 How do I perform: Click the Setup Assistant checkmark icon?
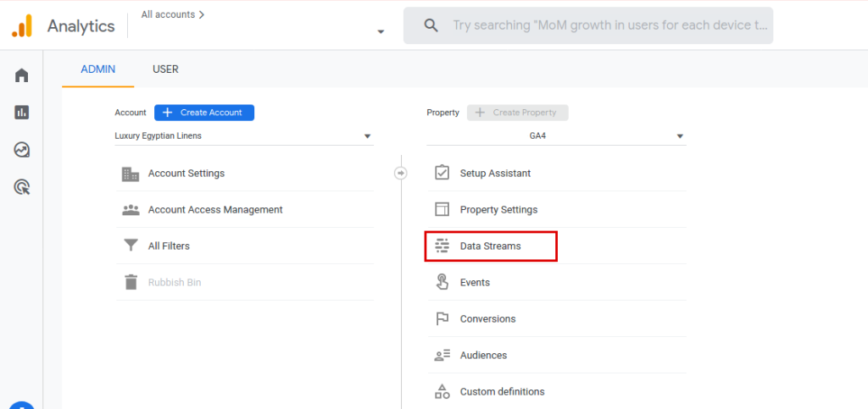[442, 173]
